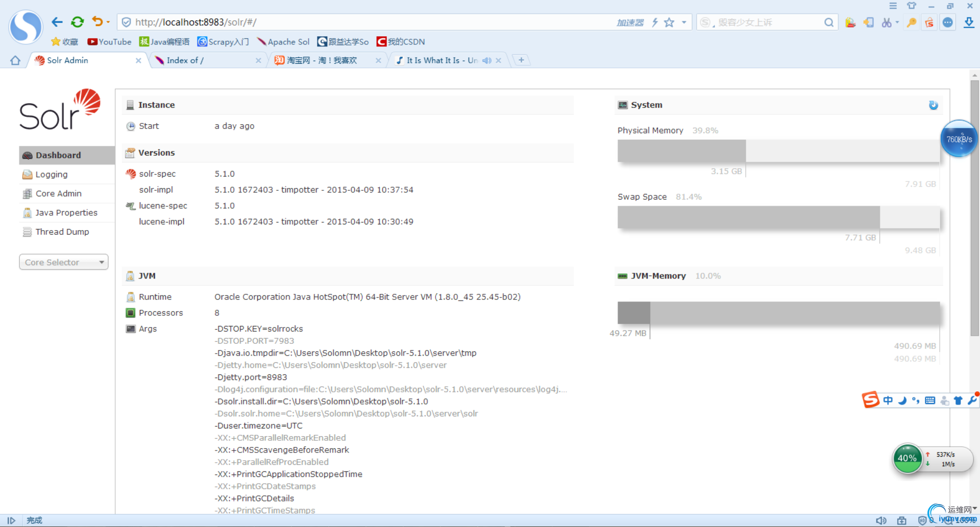This screenshot has width=980, height=527.
Task: Bookmark page with star icon
Action: point(669,22)
